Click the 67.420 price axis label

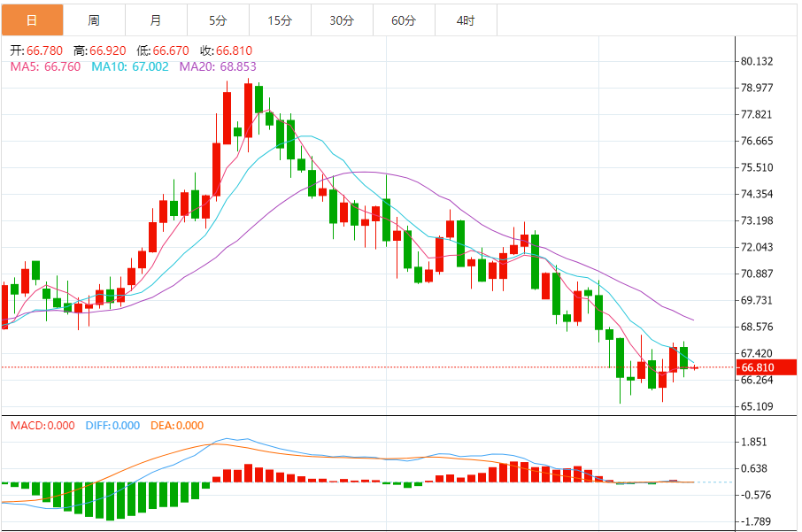(x=757, y=353)
